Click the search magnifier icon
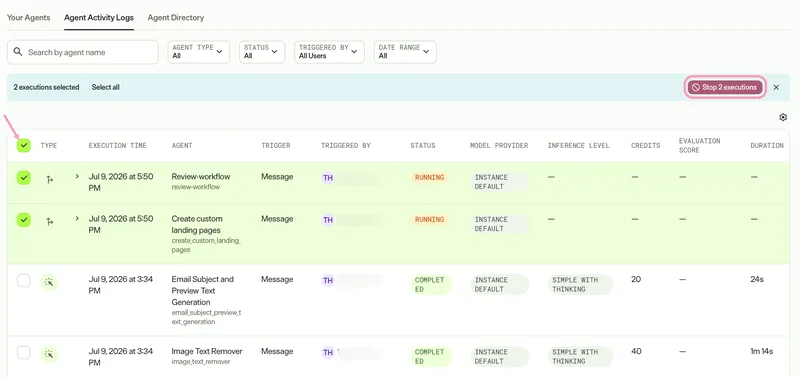800x377 pixels. (x=18, y=52)
